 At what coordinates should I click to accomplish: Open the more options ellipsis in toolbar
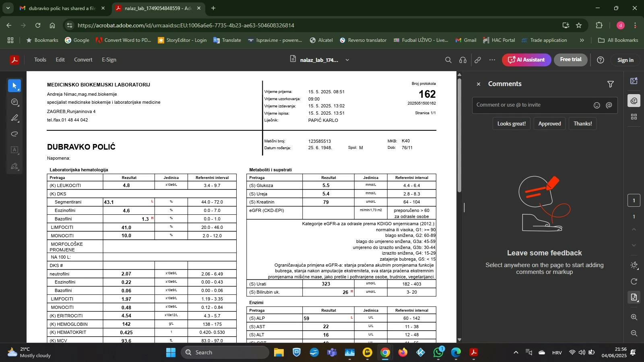click(x=492, y=60)
